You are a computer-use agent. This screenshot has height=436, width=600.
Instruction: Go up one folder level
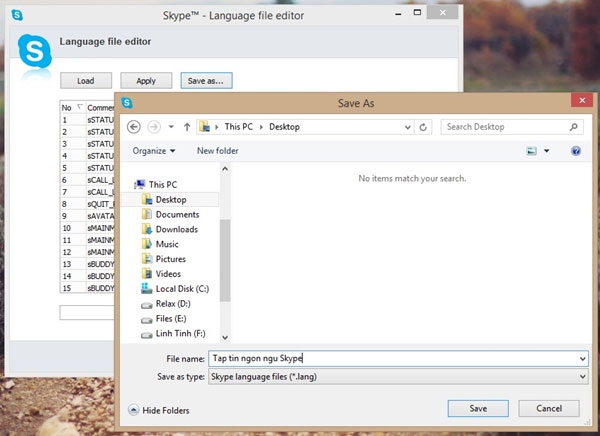pos(186,127)
